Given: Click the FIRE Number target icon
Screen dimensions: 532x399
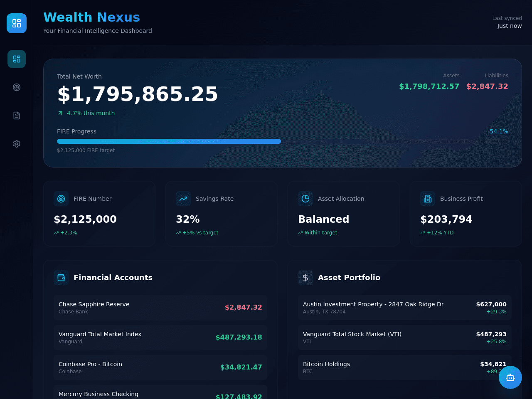Looking at the screenshot, I should click(61, 199).
